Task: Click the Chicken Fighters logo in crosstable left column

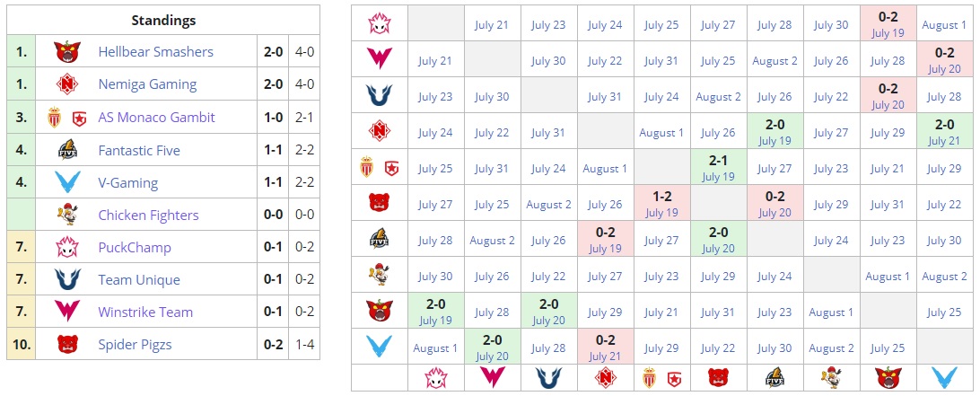Action: (x=379, y=276)
